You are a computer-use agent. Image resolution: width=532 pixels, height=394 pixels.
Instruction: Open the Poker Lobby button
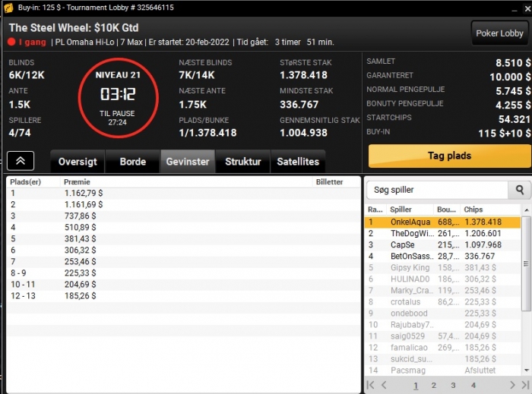click(499, 33)
